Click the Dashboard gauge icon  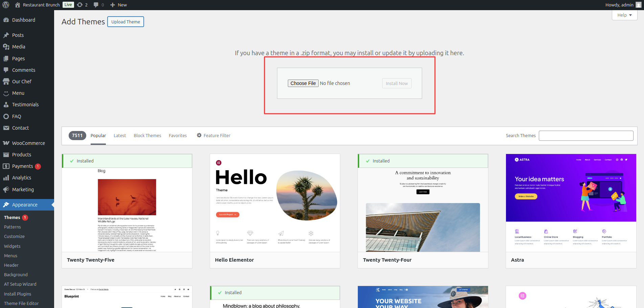click(x=6, y=20)
